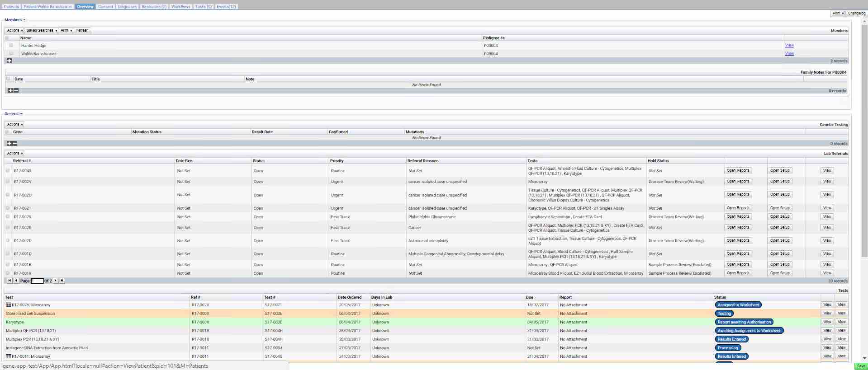Click Store Fixed cell Suspension test row

click(x=426, y=314)
